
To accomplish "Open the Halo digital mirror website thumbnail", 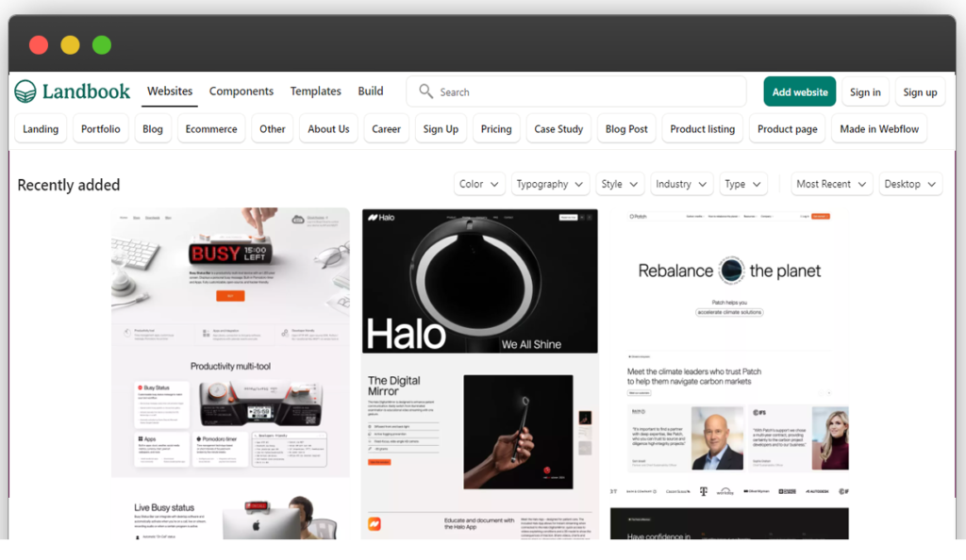I will [480, 373].
